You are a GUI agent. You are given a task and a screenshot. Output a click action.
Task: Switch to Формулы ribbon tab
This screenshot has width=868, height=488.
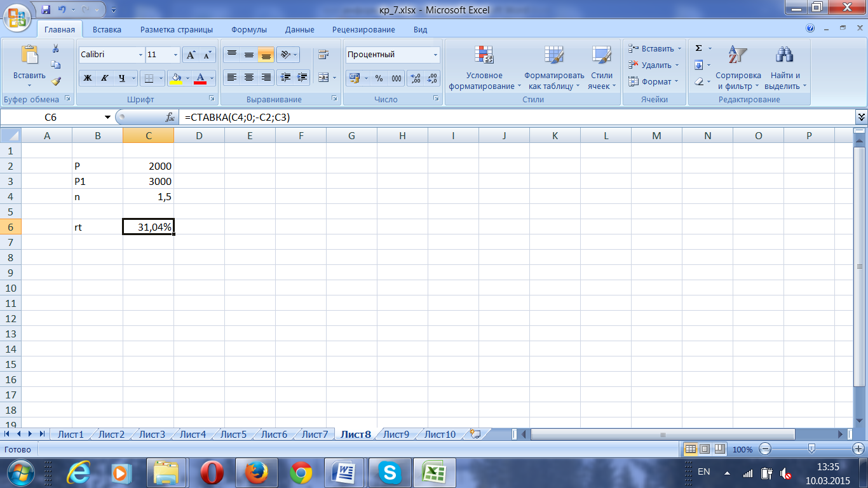(249, 29)
